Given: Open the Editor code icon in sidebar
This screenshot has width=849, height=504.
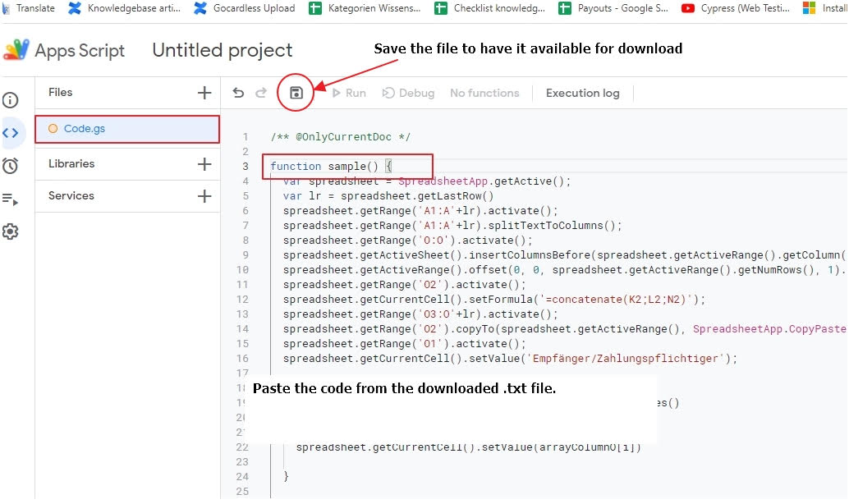Looking at the screenshot, I should (x=11, y=133).
